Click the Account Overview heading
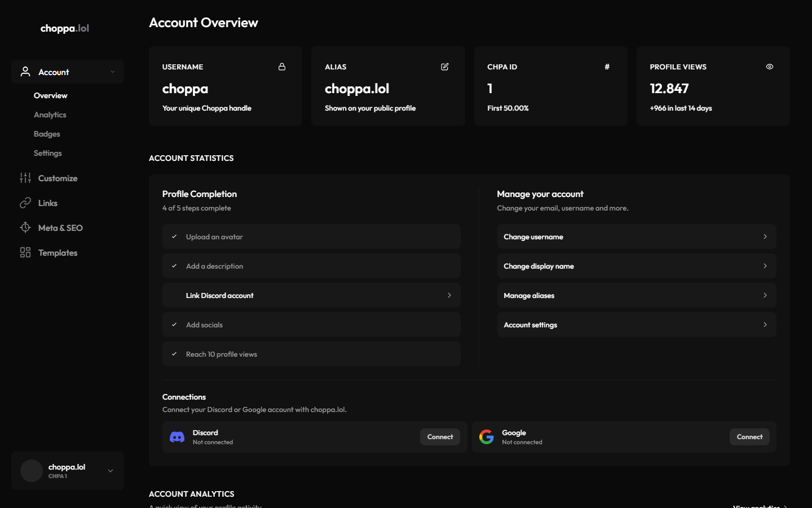812x508 pixels. [x=204, y=23]
